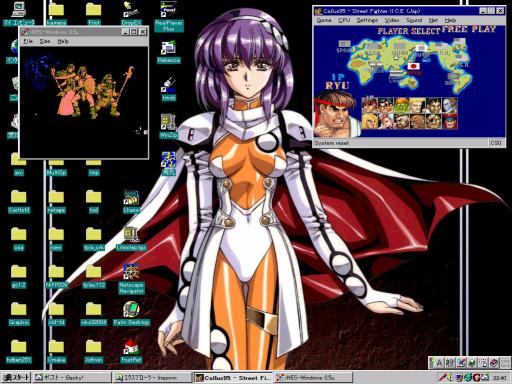Open the Size menu in iNES window
The width and height of the screenshot is (512, 384).
45,41
